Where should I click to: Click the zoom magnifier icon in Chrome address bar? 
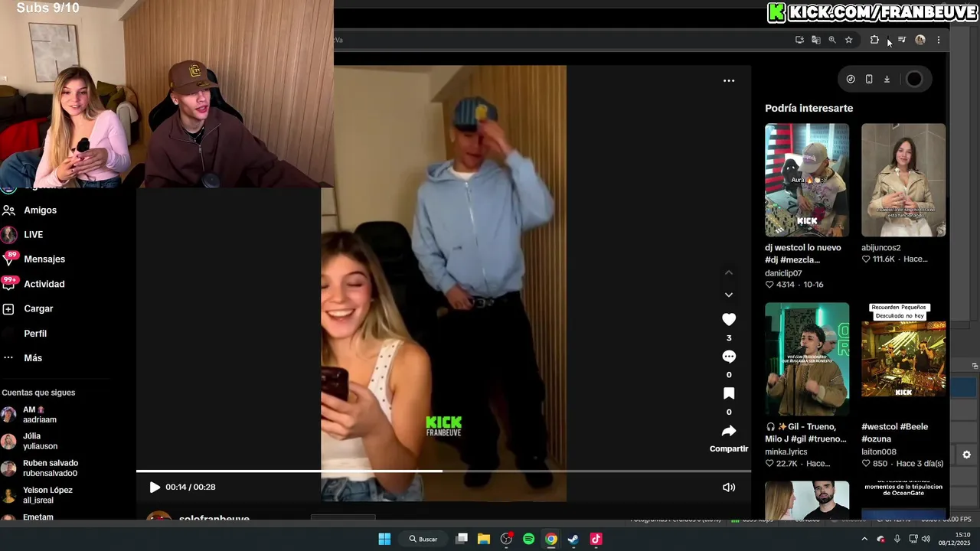[x=832, y=40]
